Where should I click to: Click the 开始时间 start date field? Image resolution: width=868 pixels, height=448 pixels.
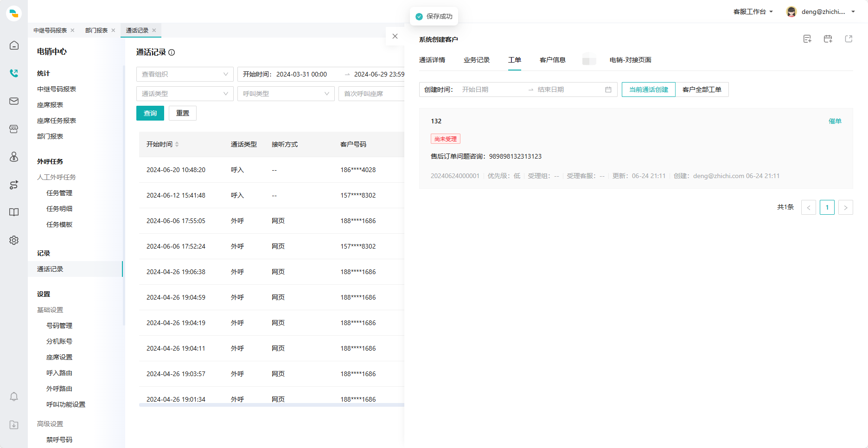[x=301, y=74]
